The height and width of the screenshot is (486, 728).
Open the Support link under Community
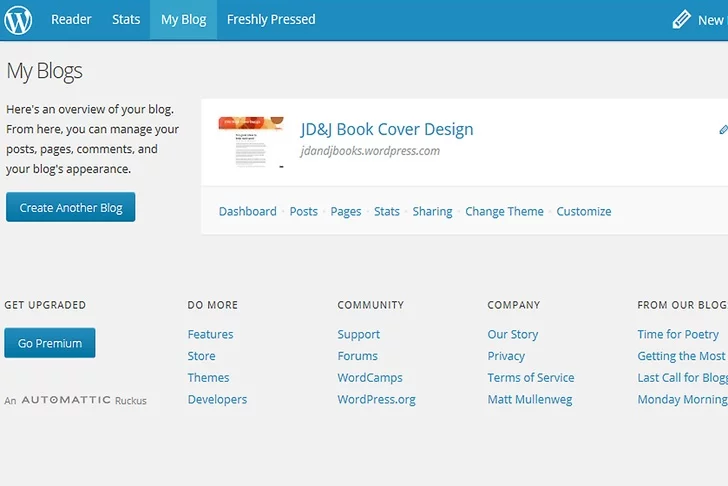tap(358, 334)
